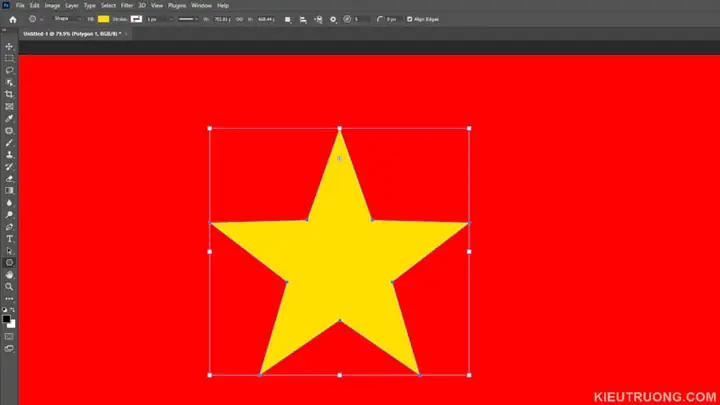This screenshot has height=405, width=720.
Task: Change the screen mode button
Action: point(9,349)
